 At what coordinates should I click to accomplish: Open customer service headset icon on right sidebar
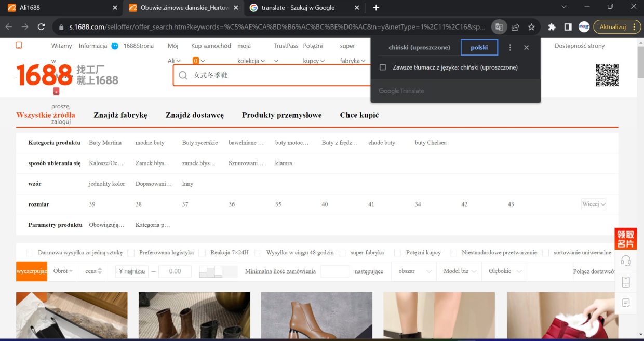pyautogui.click(x=626, y=261)
